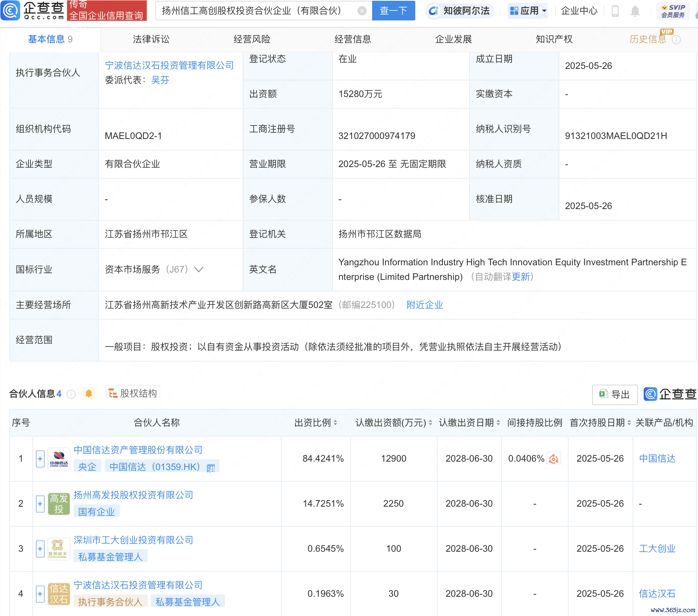The height and width of the screenshot is (616, 698).
Task: Open 宁波信达汉石投资管理有限公司 executive partner link
Action: click(169, 65)
